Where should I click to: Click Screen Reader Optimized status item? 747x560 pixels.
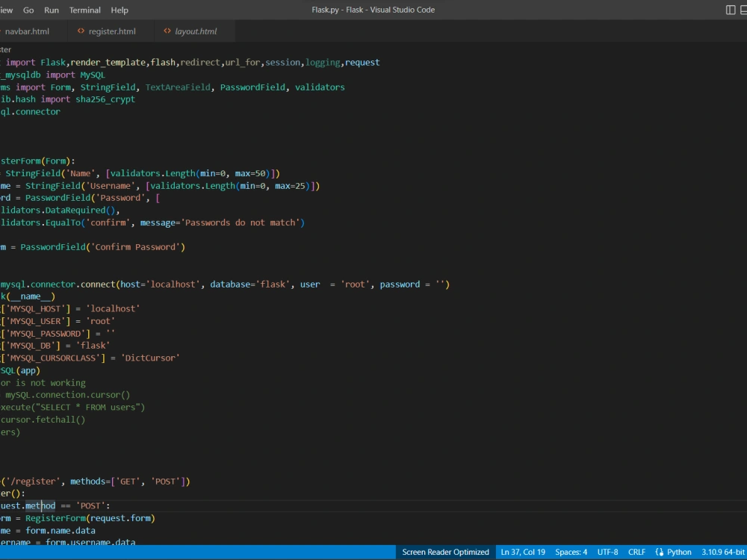coord(445,552)
